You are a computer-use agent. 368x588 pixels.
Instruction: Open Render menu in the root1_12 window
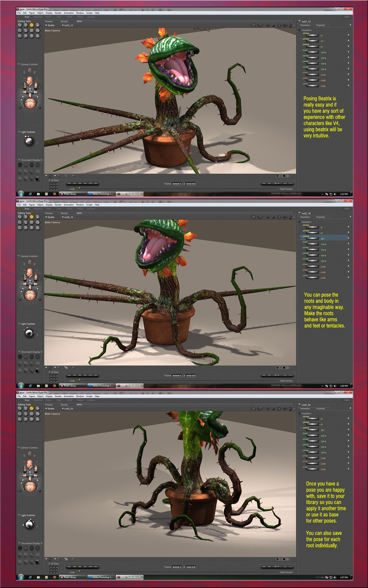[x=58, y=13]
